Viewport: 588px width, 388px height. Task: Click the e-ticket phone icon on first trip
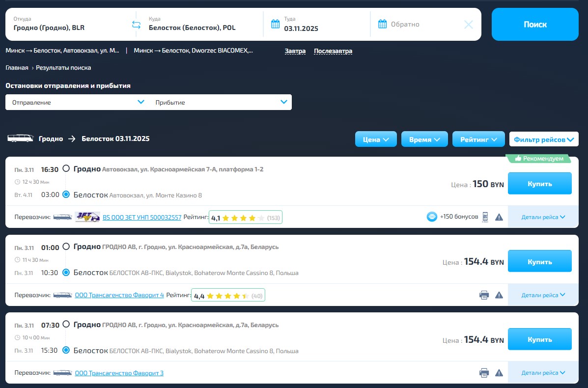click(485, 217)
